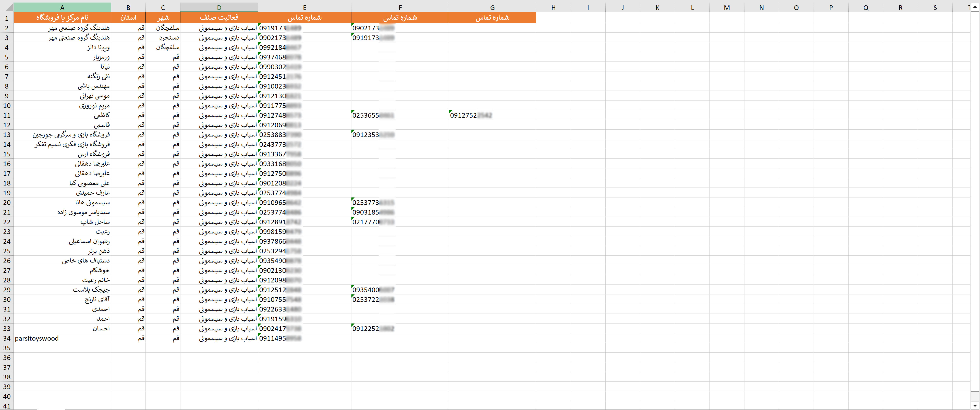Click 'شماره تماس' header in column F
Screen dimensions: 980x410
click(400, 18)
